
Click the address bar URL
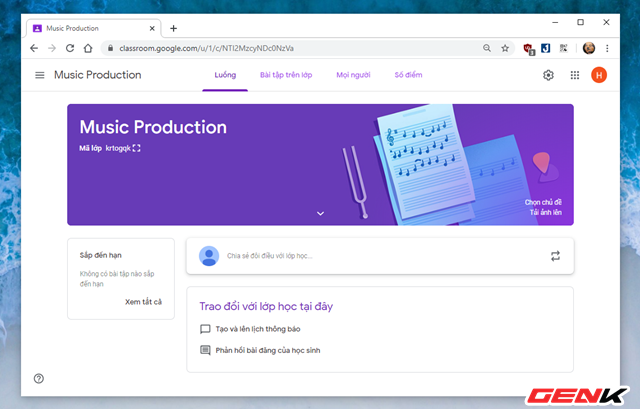click(207, 48)
